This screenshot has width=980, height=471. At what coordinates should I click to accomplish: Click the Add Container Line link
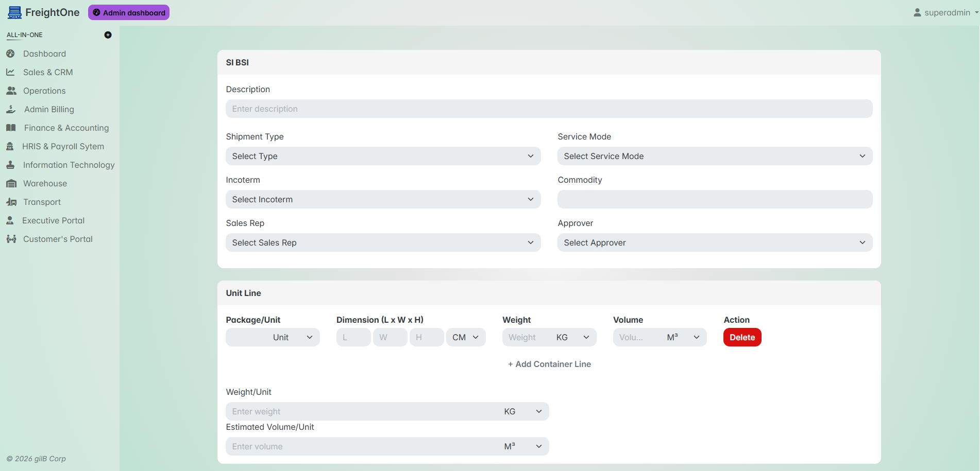(x=549, y=364)
